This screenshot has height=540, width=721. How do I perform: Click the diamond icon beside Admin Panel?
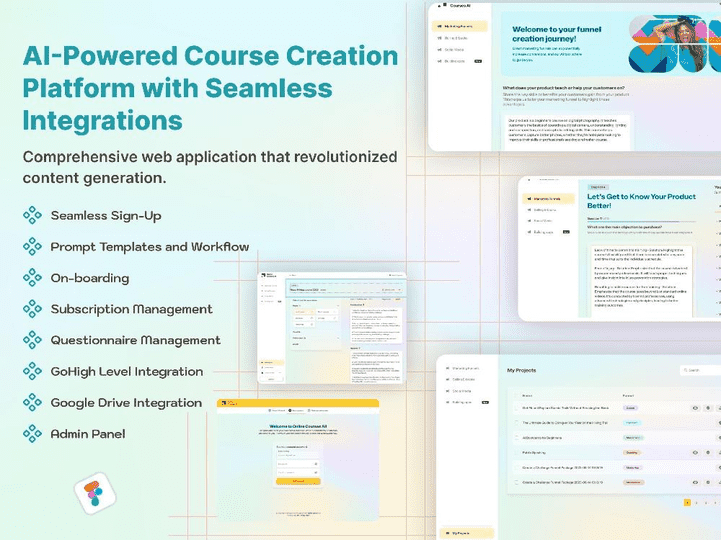pos(32,434)
